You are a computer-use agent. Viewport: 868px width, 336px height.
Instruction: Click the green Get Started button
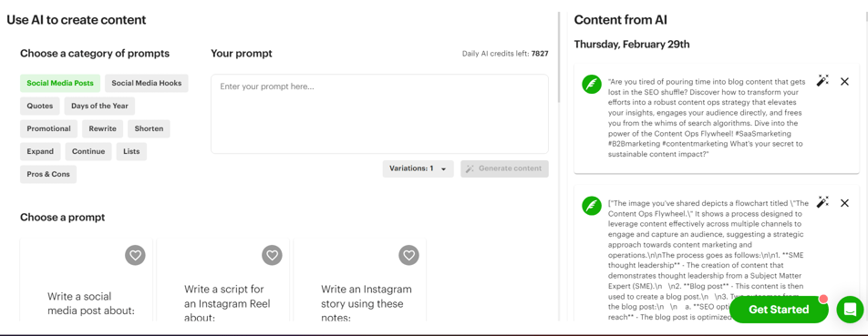coord(779,310)
